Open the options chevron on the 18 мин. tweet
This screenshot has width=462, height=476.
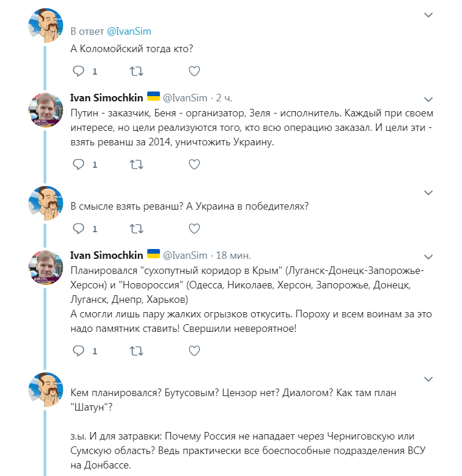428,257
